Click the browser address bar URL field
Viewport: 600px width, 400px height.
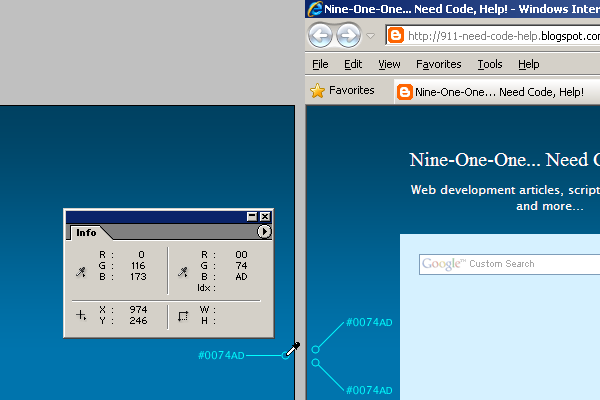493,36
